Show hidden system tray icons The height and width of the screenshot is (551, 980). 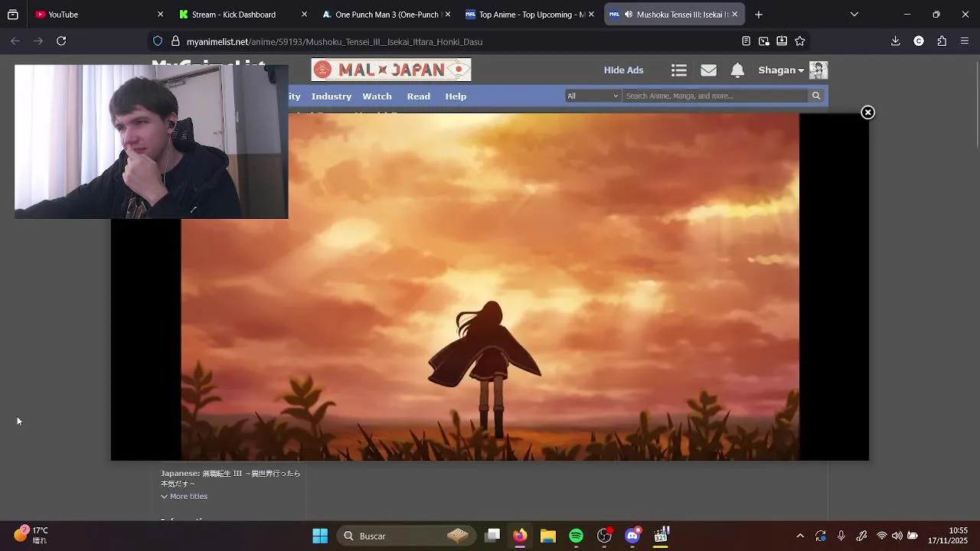[x=800, y=536]
